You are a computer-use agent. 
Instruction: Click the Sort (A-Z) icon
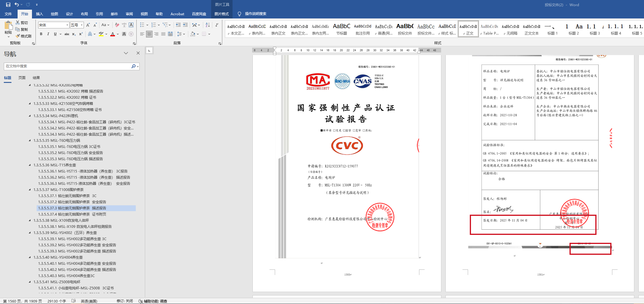coord(208,25)
